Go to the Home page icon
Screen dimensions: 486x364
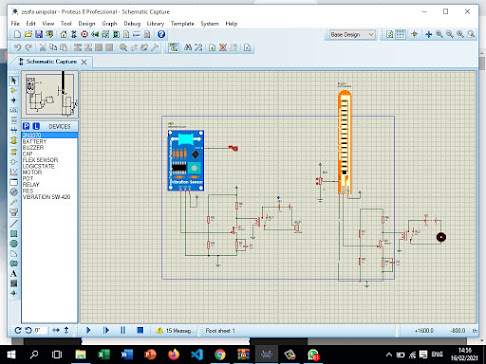pyautogui.click(x=63, y=34)
